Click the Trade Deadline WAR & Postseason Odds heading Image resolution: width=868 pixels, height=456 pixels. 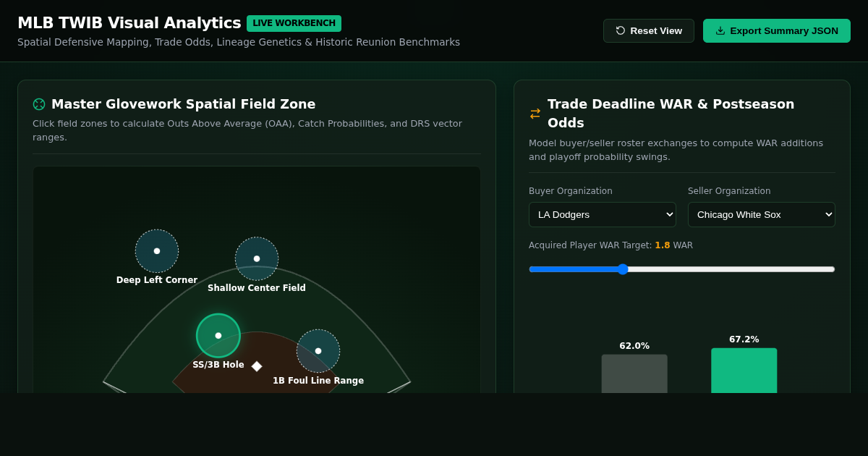point(671,114)
